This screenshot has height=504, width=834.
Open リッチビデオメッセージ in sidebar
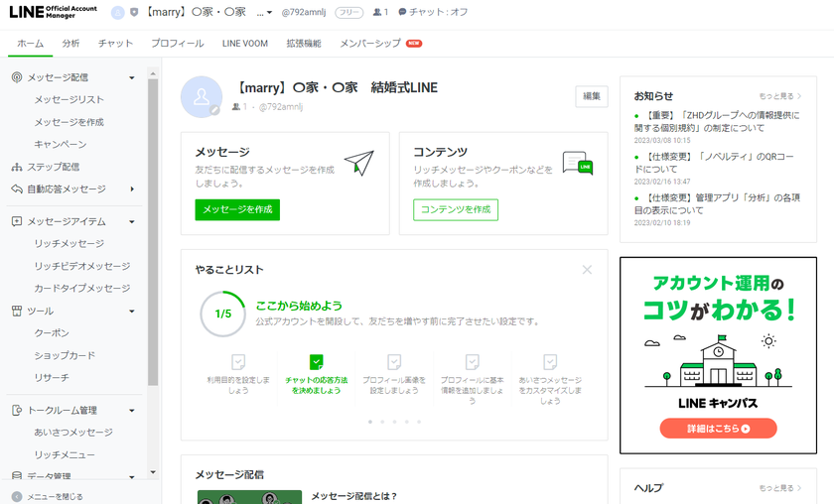[x=81, y=266]
